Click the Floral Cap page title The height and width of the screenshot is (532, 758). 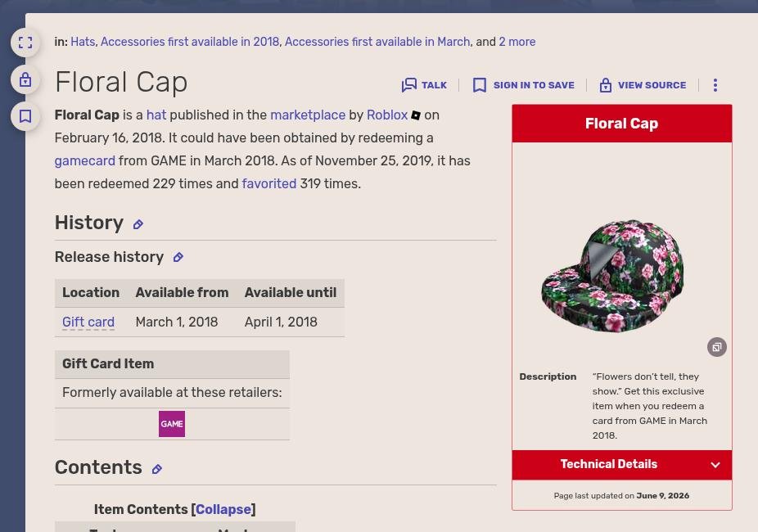click(x=121, y=82)
